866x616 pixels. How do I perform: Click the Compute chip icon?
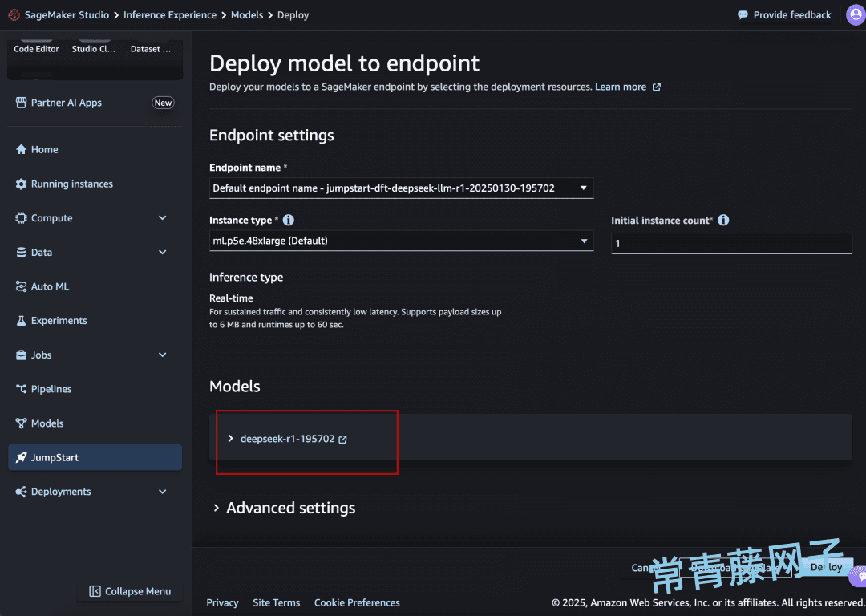coord(21,218)
